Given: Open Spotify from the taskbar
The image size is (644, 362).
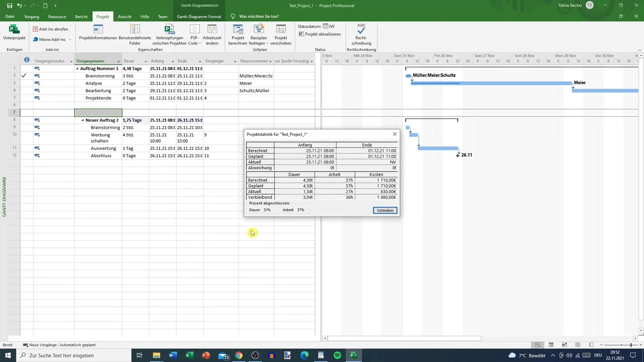Looking at the screenshot, I should coord(337,355).
